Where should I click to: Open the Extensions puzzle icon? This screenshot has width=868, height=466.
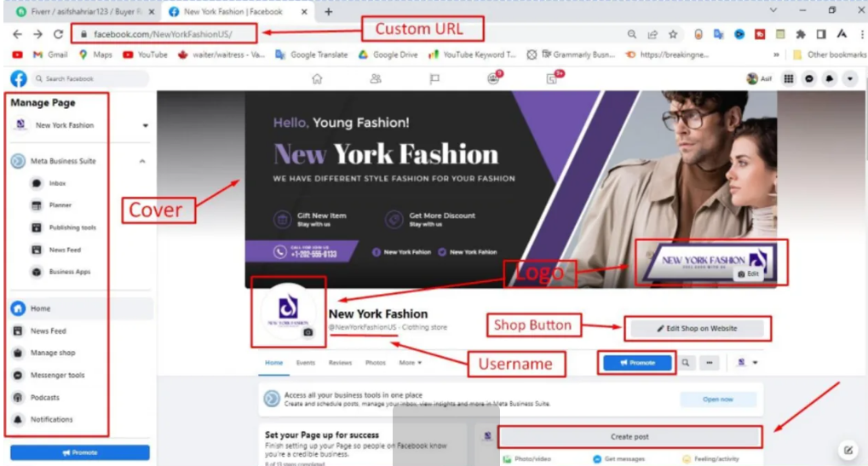[x=801, y=34]
